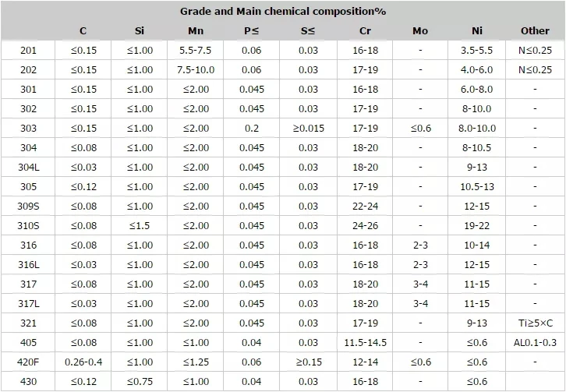The height and width of the screenshot is (392, 566).
Task: Click the ≤1.5 Si value for 310S
Action: (x=140, y=225)
